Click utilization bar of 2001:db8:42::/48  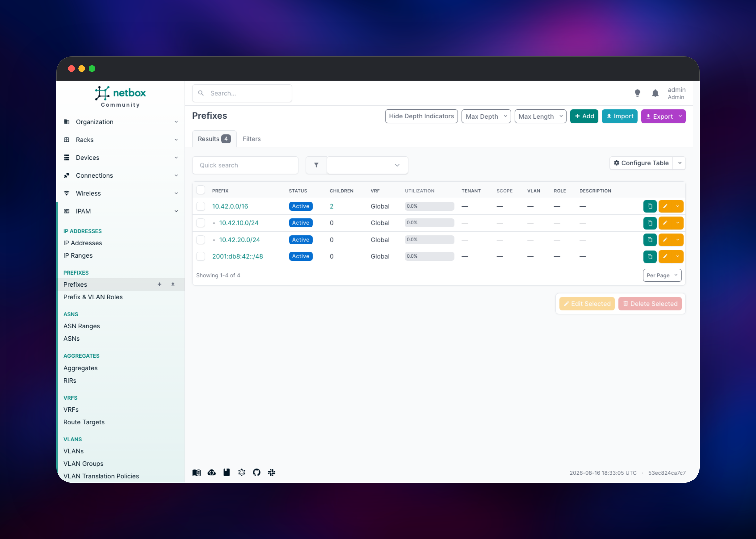[x=429, y=256]
